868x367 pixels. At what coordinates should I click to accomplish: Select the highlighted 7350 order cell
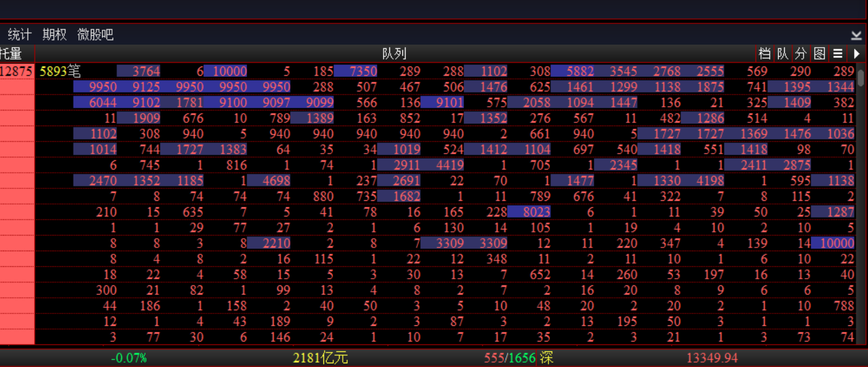(x=355, y=71)
